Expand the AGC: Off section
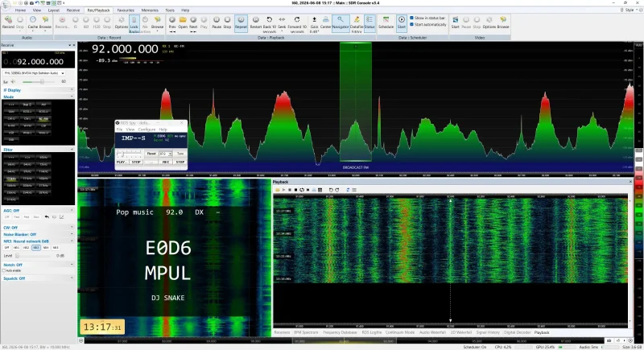644x350 pixels. pyautogui.click(x=72, y=211)
